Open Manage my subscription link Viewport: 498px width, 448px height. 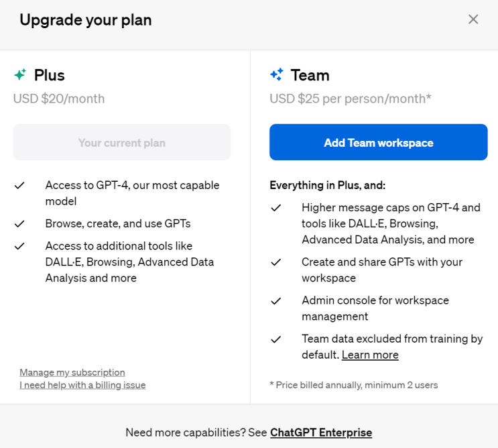coord(72,372)
